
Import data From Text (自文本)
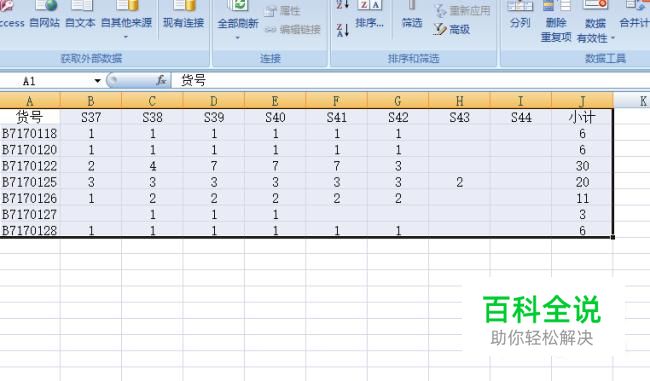click(x=80, y=15)
